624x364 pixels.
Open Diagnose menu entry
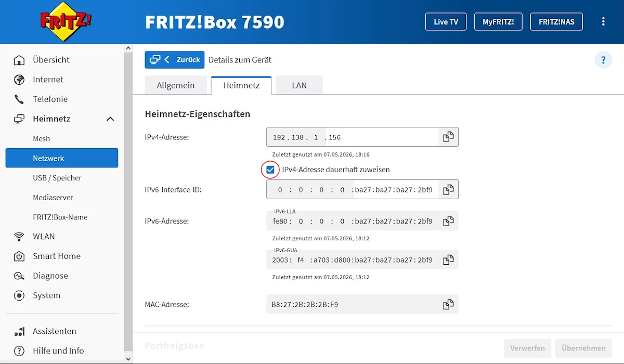pos(50,276)
